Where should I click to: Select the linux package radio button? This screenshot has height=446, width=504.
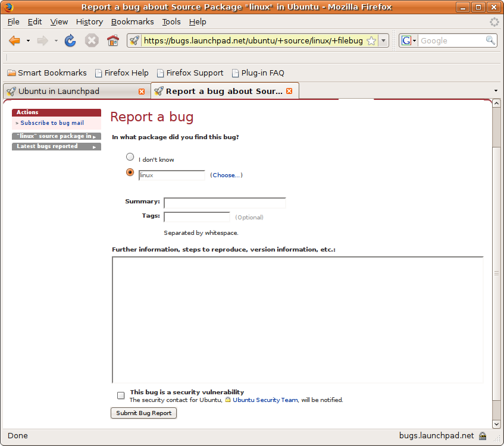click(x=130, y=172)
